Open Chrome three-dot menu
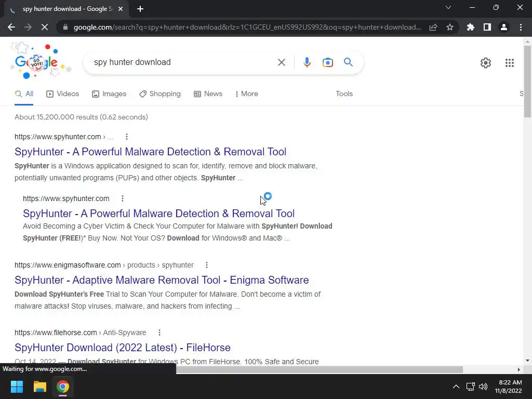Viewport: 532px width, 399px height. [x=521, y=27]
